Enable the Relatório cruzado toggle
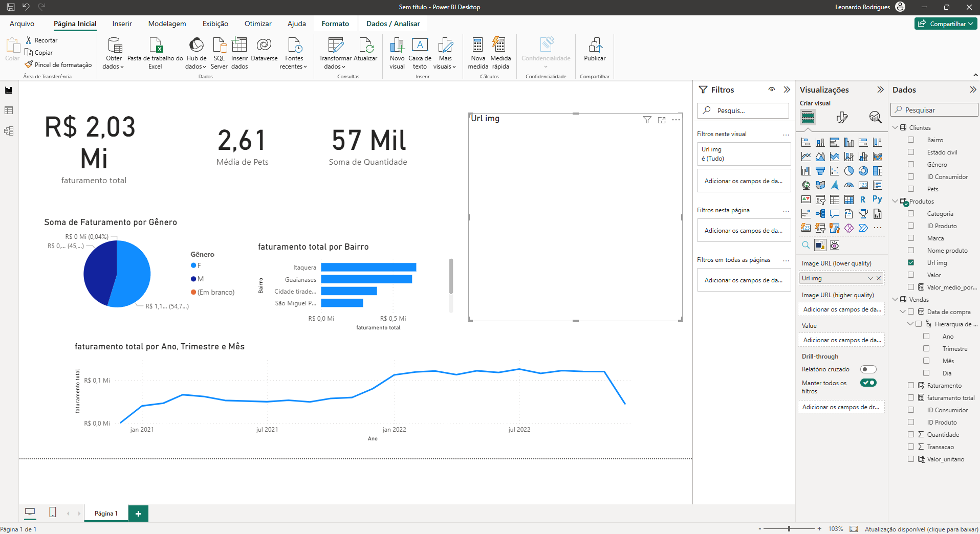Viewport: 980px width, 534px height. pyautogui.click(x=868, y=369)
